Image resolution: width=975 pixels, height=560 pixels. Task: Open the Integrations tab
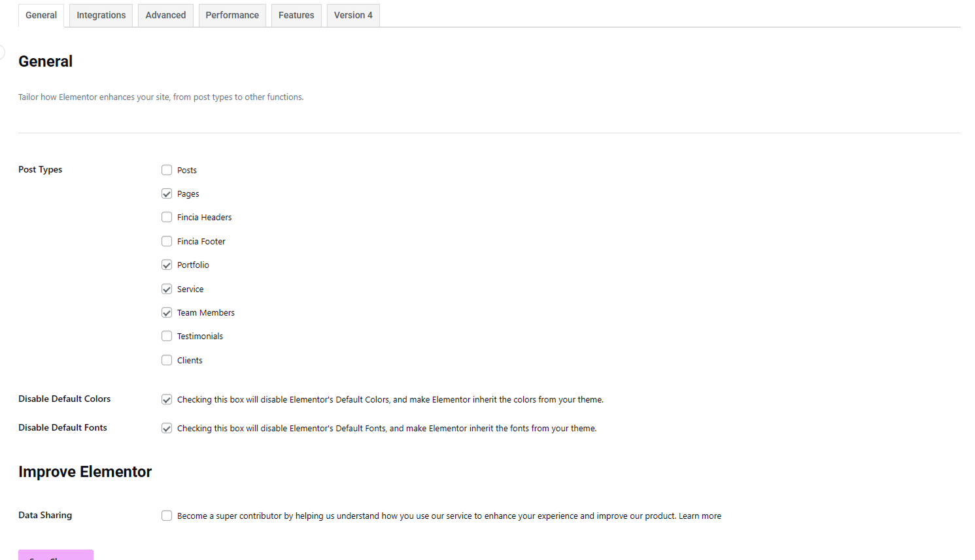pyautogui.click(x=101, y=15)
